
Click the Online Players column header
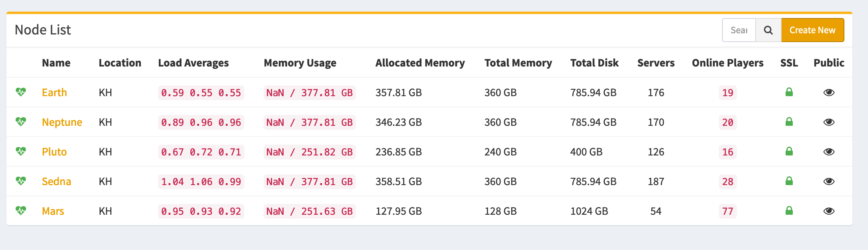tap(728, 63)
